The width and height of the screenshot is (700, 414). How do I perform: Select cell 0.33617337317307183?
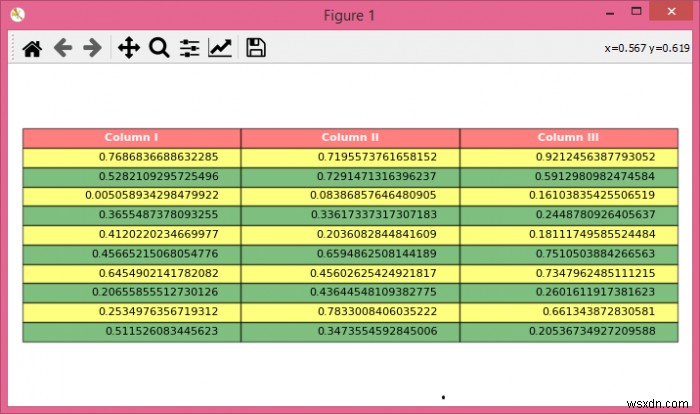[350, 216]
